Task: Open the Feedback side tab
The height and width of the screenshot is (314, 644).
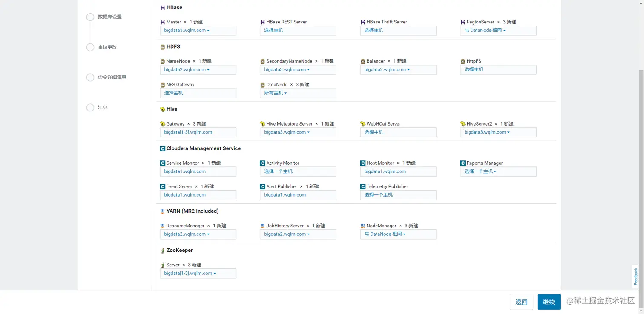Action: click(636, 276)
